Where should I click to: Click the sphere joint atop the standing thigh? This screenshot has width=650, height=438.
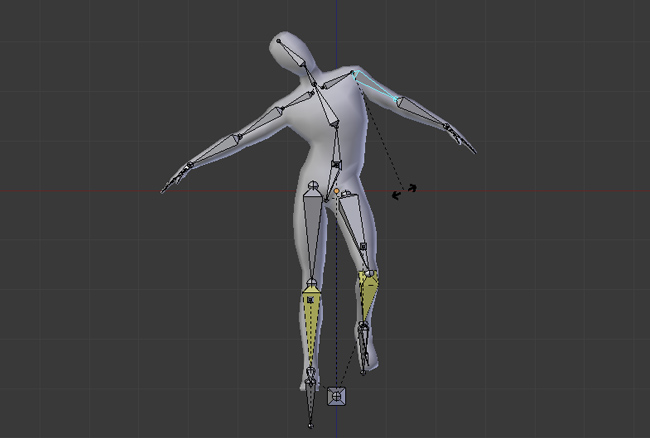coord(313,184)
